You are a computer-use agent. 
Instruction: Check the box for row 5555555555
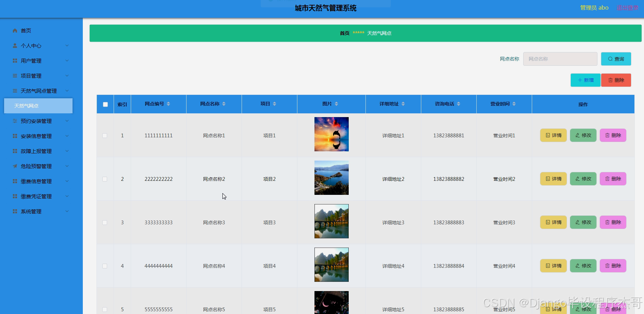tap(105, 310)
